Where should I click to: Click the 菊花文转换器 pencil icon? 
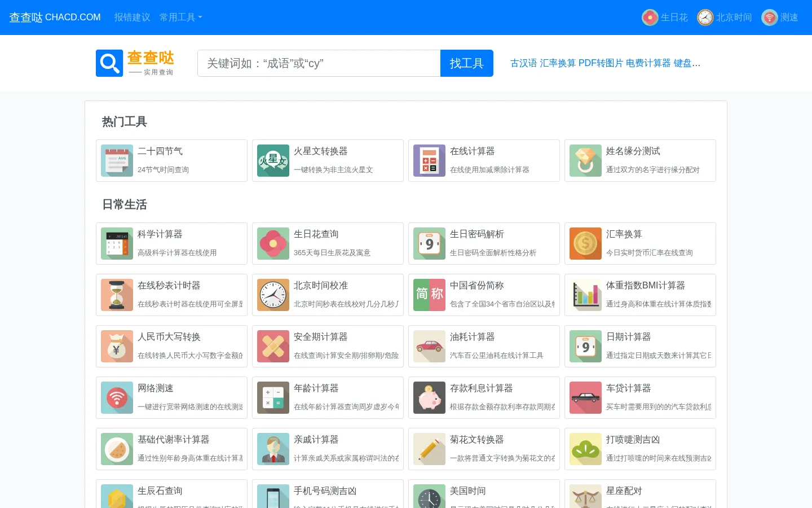tap(430, 449)
